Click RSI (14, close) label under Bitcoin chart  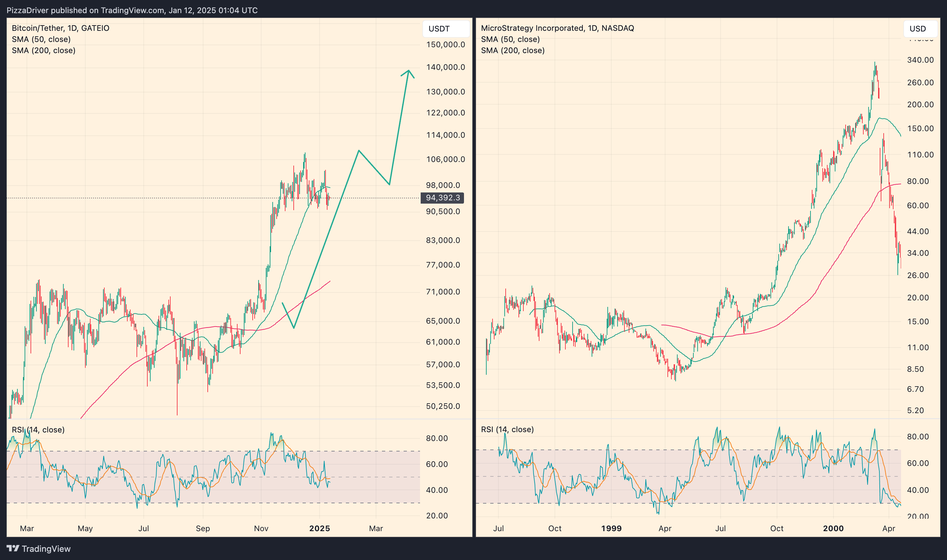point(38,430)
